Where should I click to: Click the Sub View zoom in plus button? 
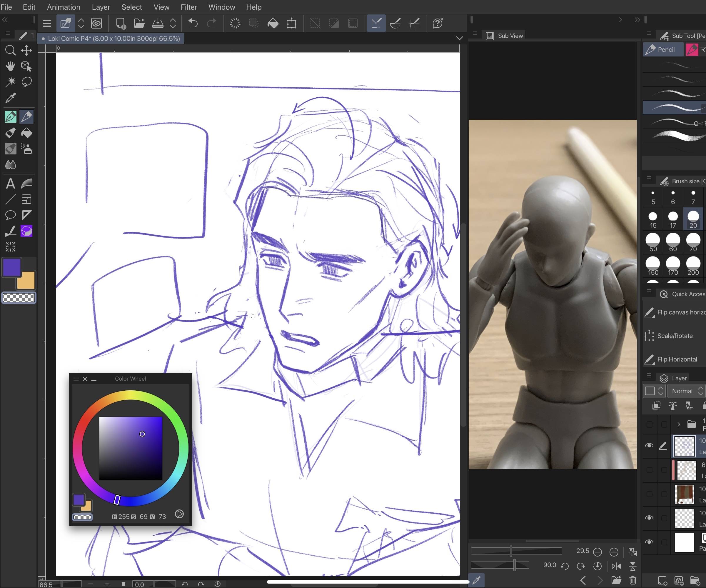(614, 552)
